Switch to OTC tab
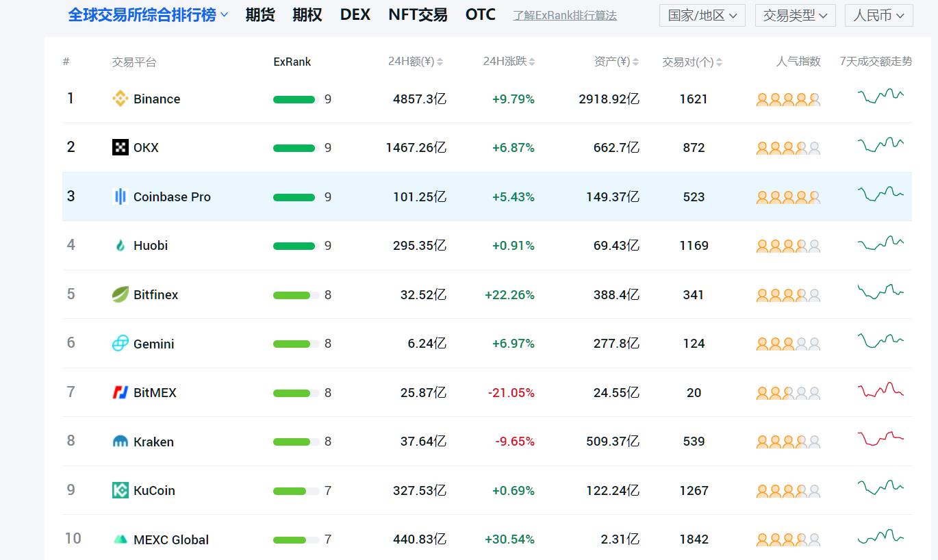The width and height of the screenshot is (938, 560). (481, 14)
